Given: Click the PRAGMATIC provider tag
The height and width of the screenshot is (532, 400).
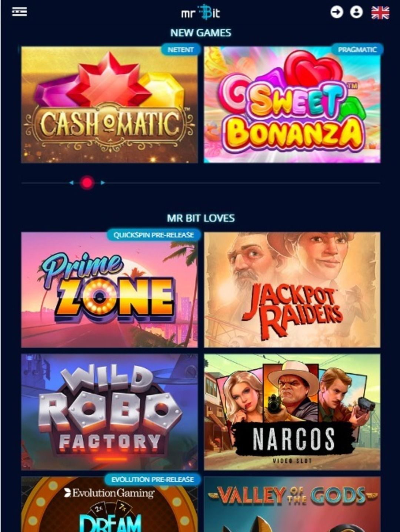Looking at the screenshot, I should [357, 50].
